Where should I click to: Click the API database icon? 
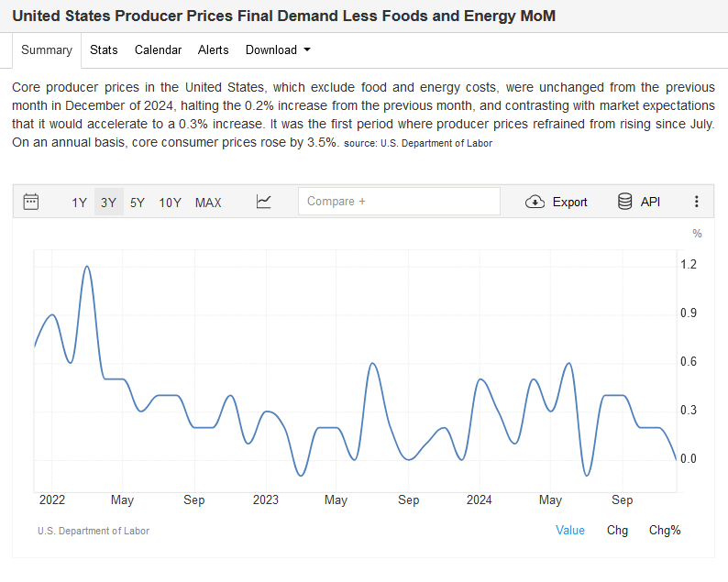click(624, 202)
